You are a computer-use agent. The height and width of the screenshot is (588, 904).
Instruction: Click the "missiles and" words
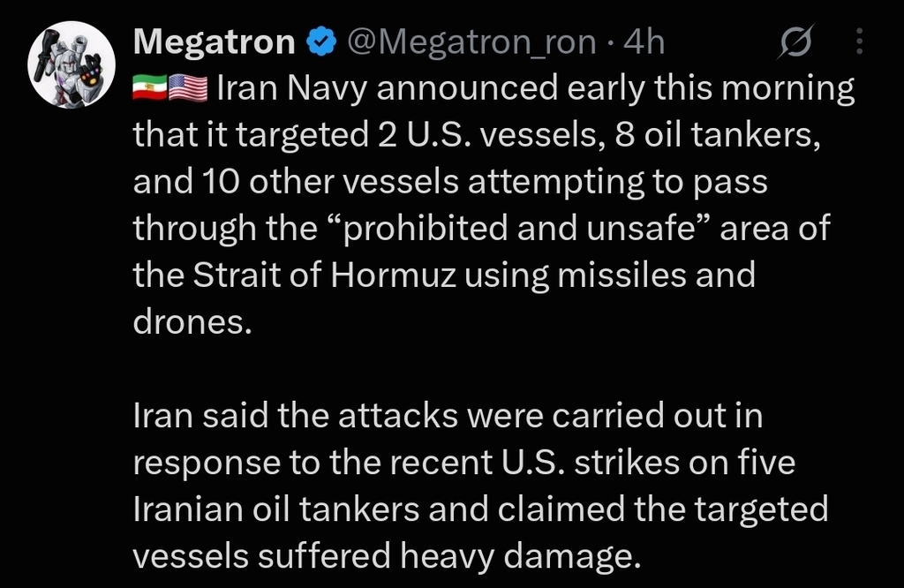656,275
